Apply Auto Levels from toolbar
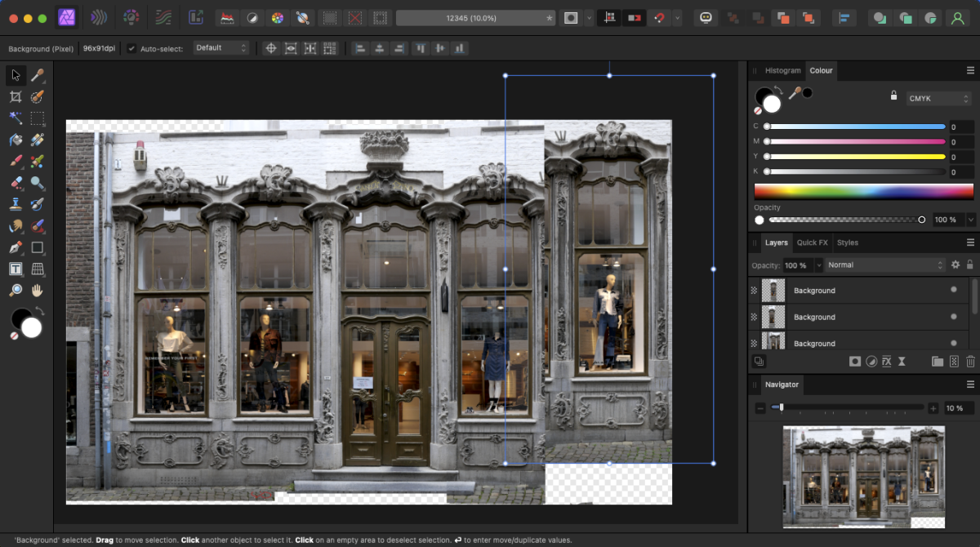Screen dimensions: 980x547 pyautogui.click(x=228, y=17)
